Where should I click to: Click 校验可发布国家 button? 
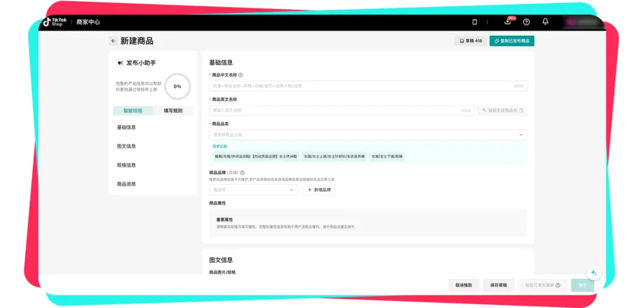[x=543, y=285]
